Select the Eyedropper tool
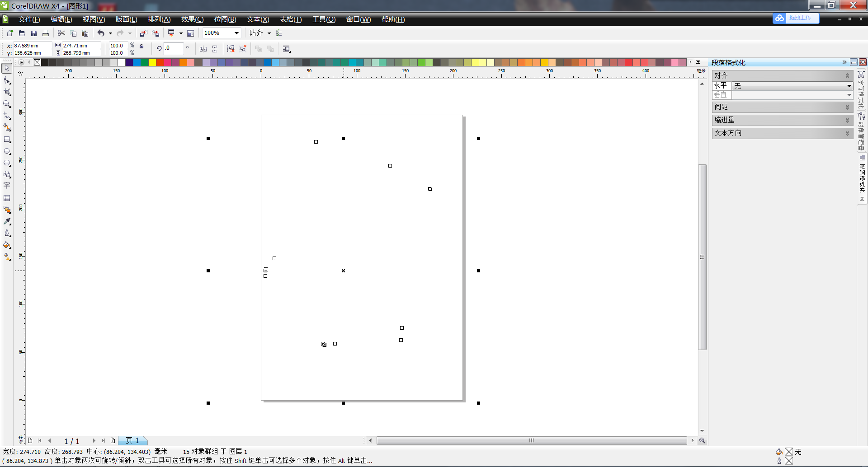868x467 pixels. (x=7, y=221)
